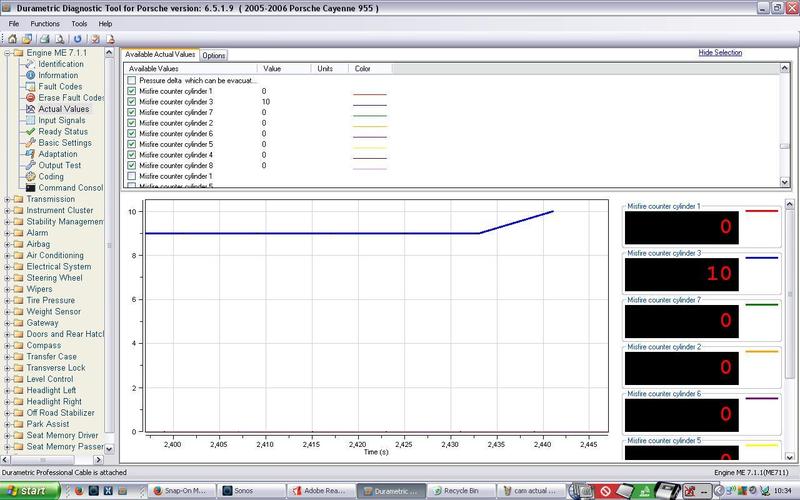
Task: Switch to the Options tab
Action: [x=214, y=55]
